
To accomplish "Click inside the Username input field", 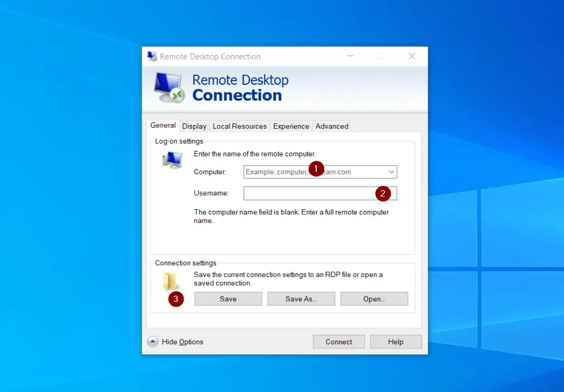I will click(308, 193).
